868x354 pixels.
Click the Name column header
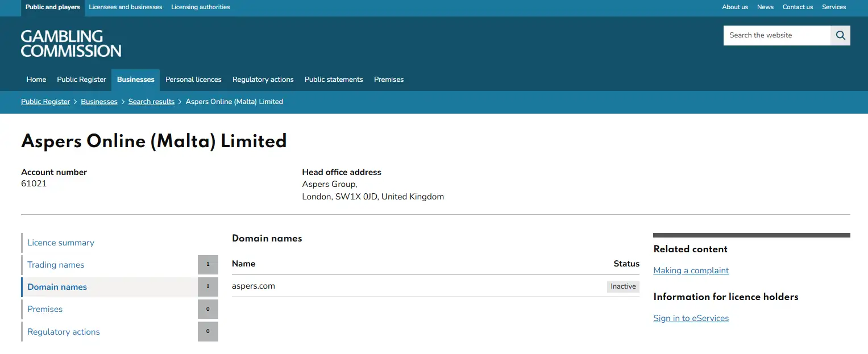(243, 264)
